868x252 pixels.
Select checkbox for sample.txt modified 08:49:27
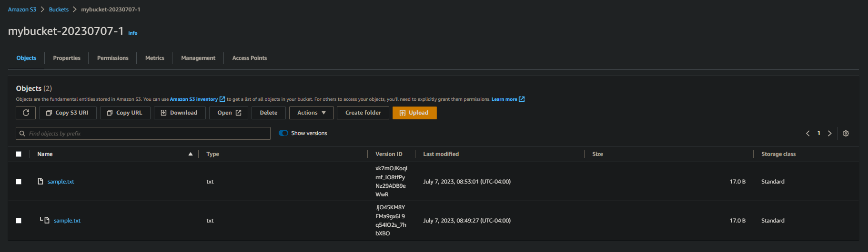tap(19, 221)
